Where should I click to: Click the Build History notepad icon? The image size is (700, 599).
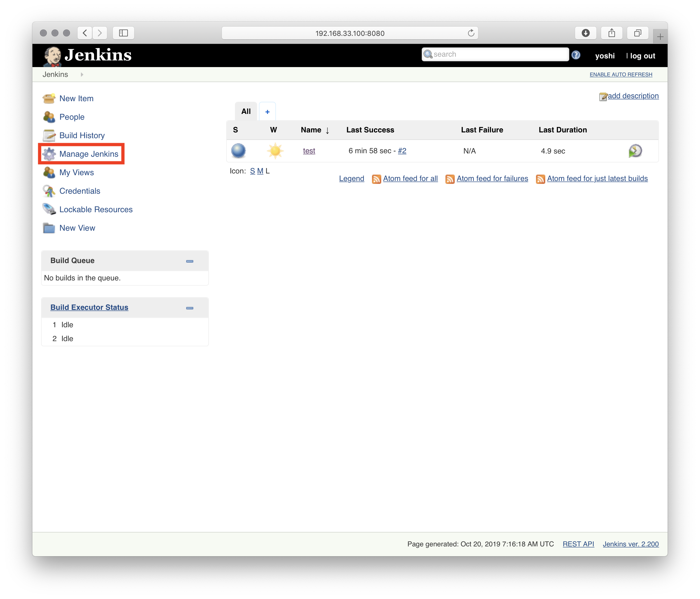click(49, 135)
